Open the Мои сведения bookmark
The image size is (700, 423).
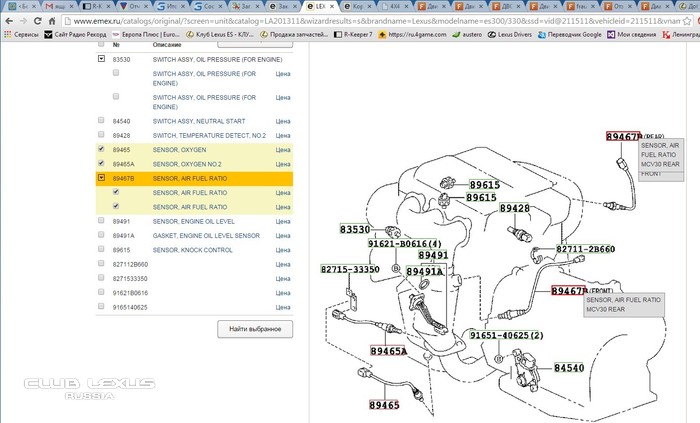(631, 34)
